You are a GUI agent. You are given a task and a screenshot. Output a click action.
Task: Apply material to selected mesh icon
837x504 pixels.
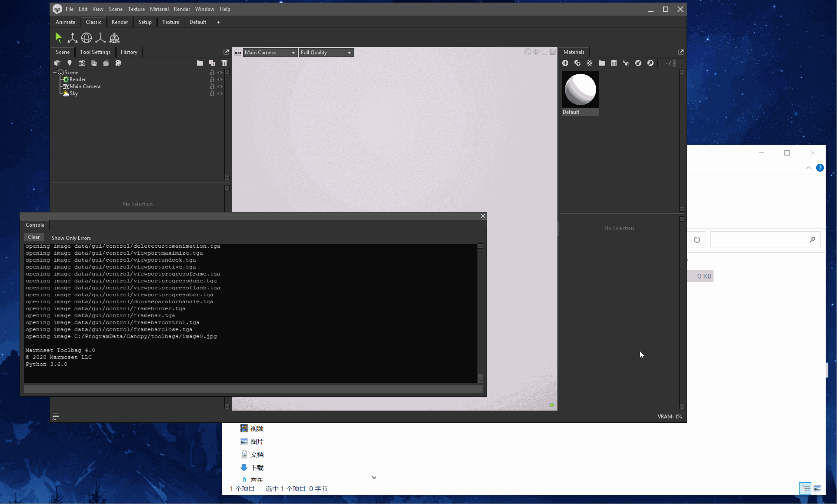(x=626, y=63)
